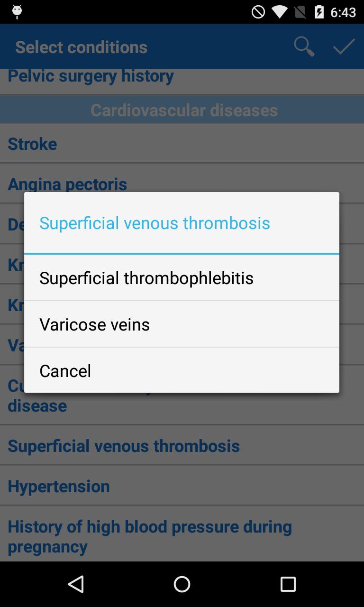Tap the dialog title Superficial venous thrombosis
Screen dimensions: 364x607
click(155, 223)
